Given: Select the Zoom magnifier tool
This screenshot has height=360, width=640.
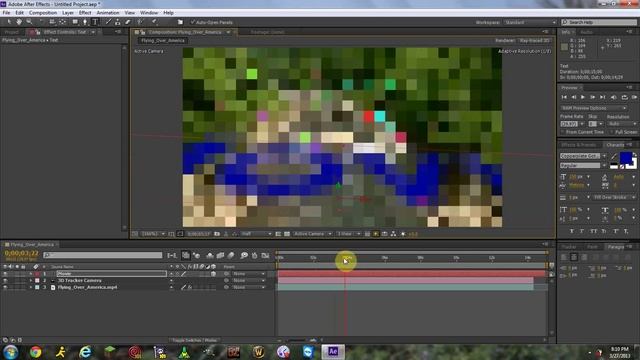Looking at the screenshot, I should 29,22.
